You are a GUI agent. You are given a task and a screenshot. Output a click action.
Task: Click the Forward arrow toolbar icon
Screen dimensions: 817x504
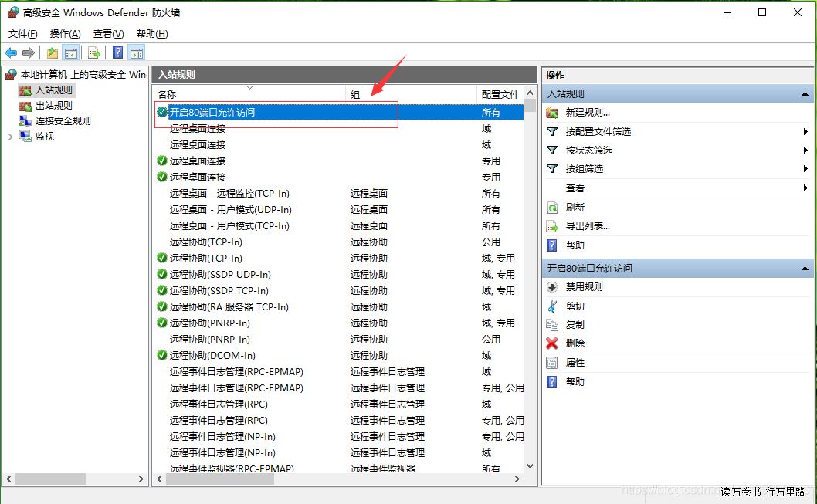(x=29, y=52)
